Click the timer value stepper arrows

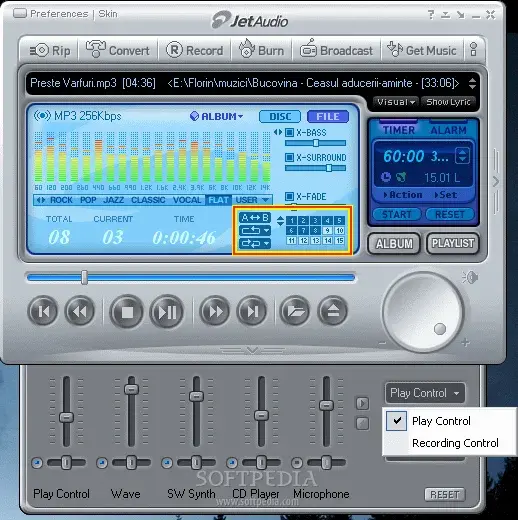tap(462, 156)
